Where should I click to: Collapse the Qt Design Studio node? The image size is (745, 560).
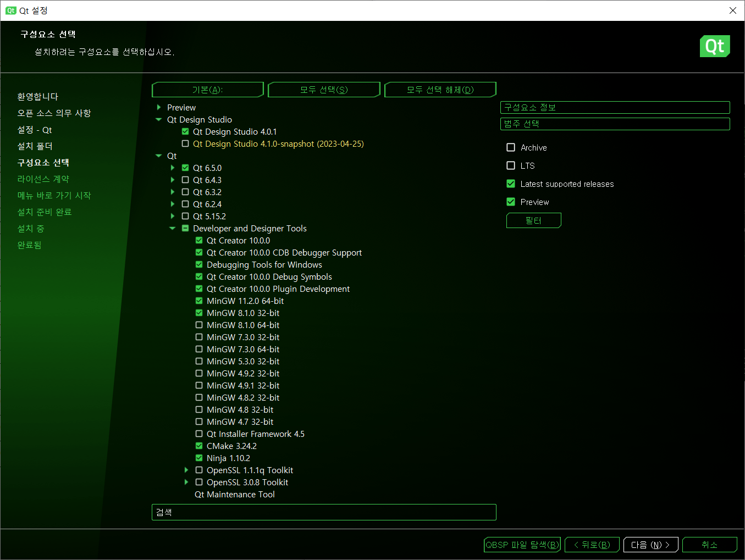(x=159, y=120)
